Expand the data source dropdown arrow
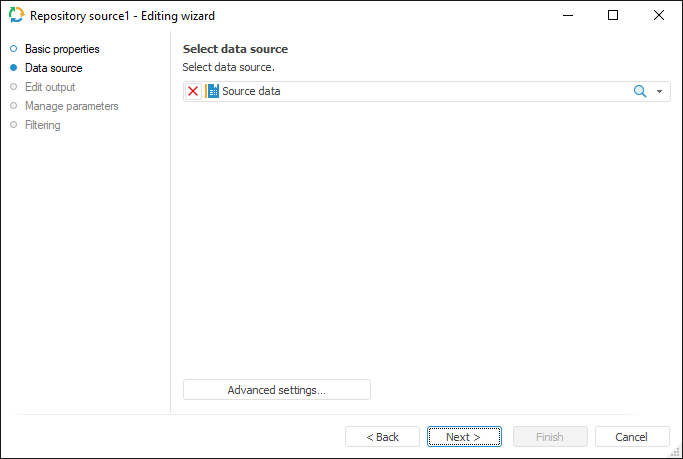683x459 pixels. click(660, 92)
